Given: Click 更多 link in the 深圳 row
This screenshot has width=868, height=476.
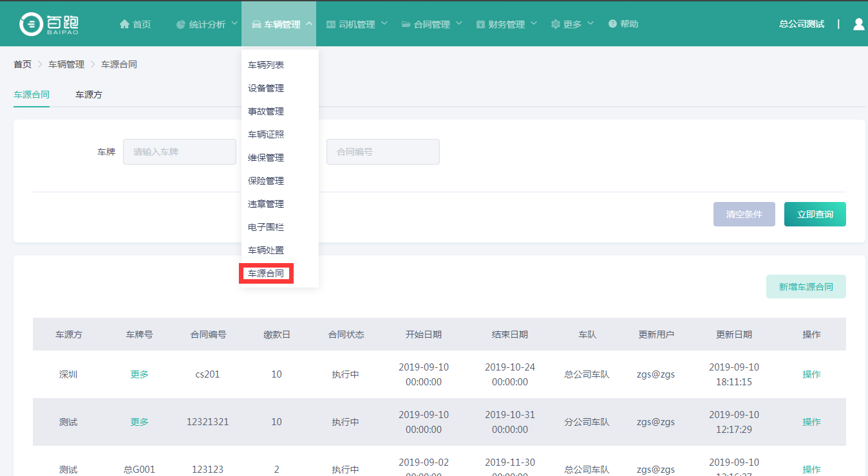Looking at the screenshot, I should [139, 374].
